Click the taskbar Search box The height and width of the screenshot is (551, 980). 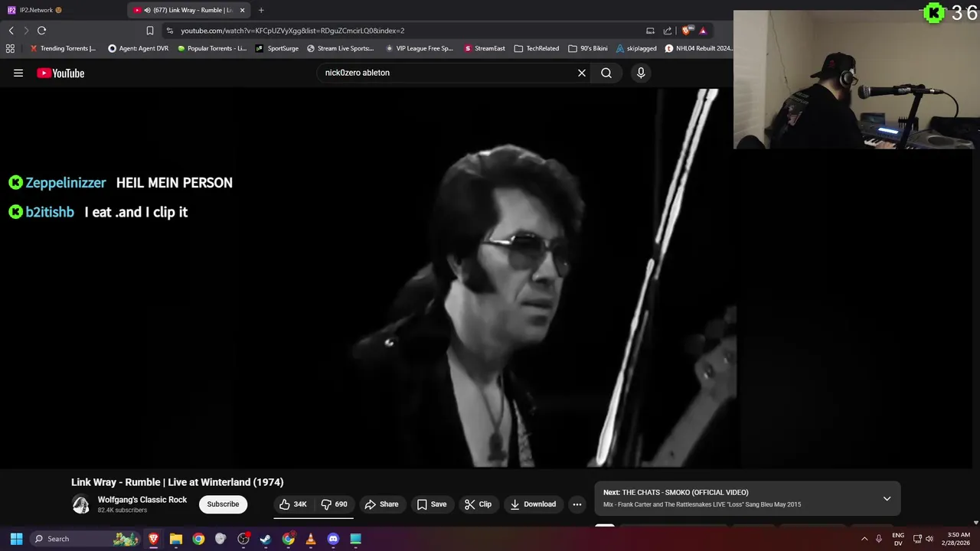tap(86, 539)
